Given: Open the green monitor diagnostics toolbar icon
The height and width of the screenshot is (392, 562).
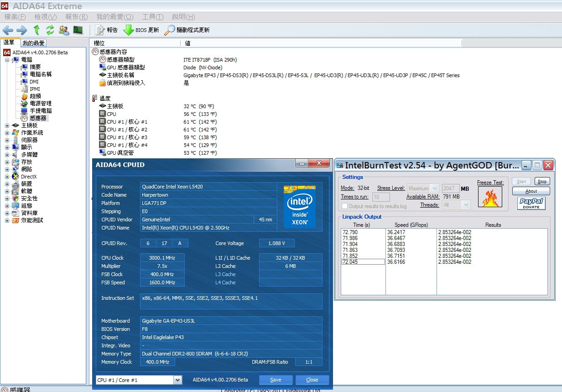Looking at the screenshot, I should click(x=78, y=30).
